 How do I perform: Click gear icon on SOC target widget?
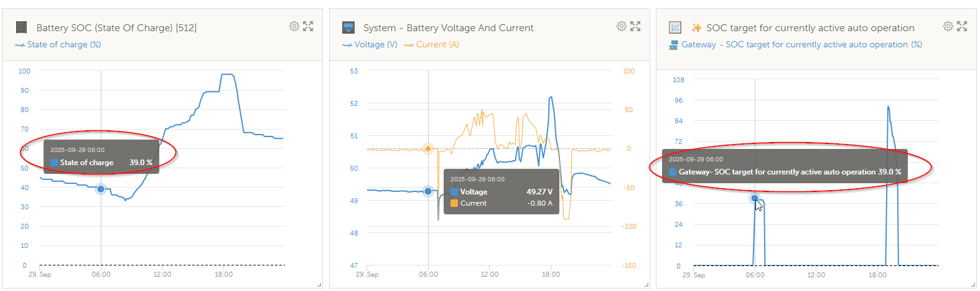pos(948,26)
